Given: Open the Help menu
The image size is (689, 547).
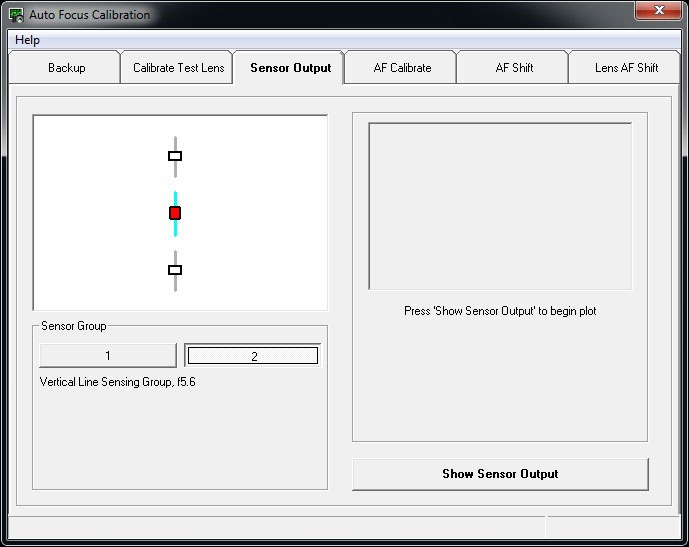Looking at the screenshot, I should [27, 40].
